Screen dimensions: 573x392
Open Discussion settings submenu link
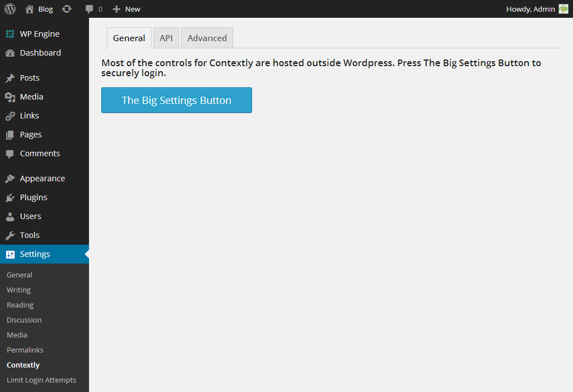(24, 320)
